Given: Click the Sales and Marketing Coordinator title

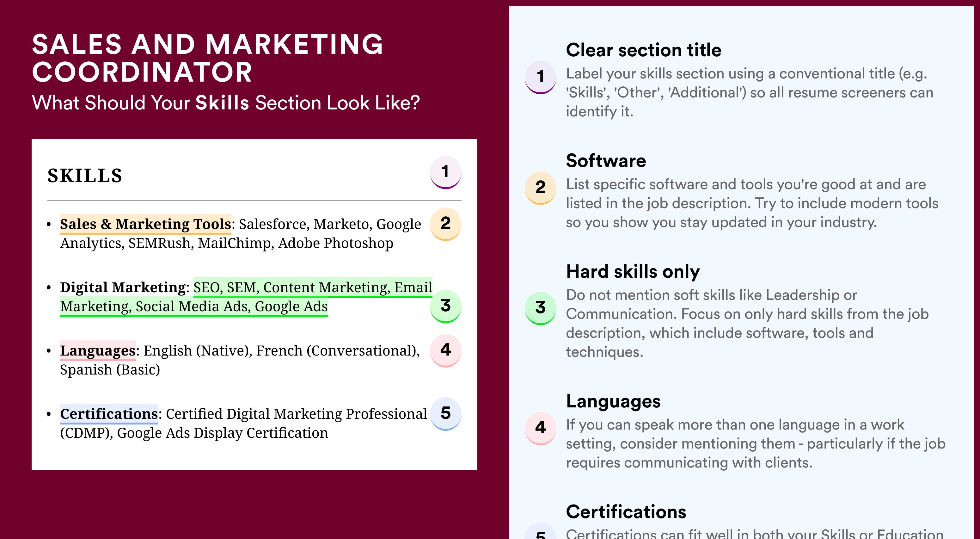Looking at the screenshot, I should (x=208, y=58).
